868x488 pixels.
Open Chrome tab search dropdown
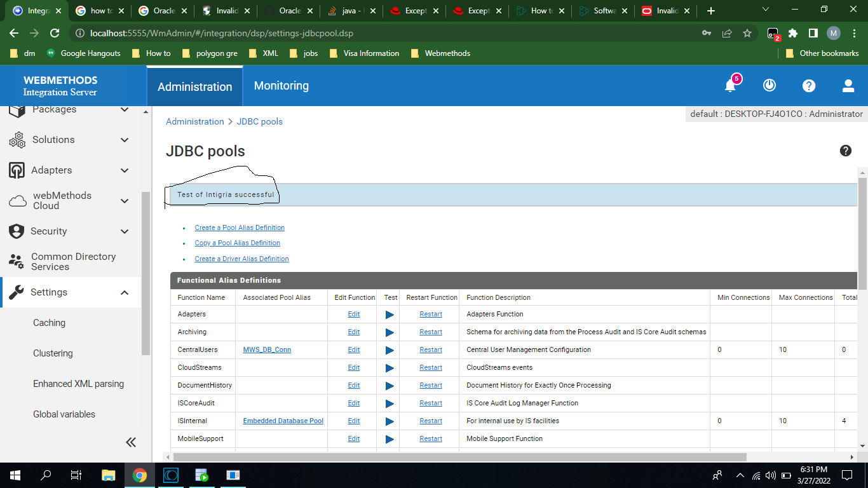pyautogui.click(x=765, y=10)
